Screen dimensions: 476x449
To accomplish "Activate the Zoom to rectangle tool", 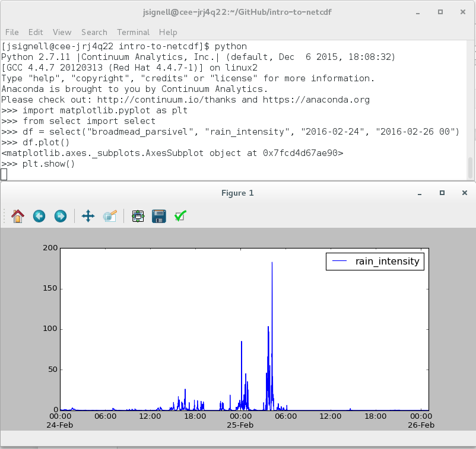I will pyautogui.click(x=110, y=216).
